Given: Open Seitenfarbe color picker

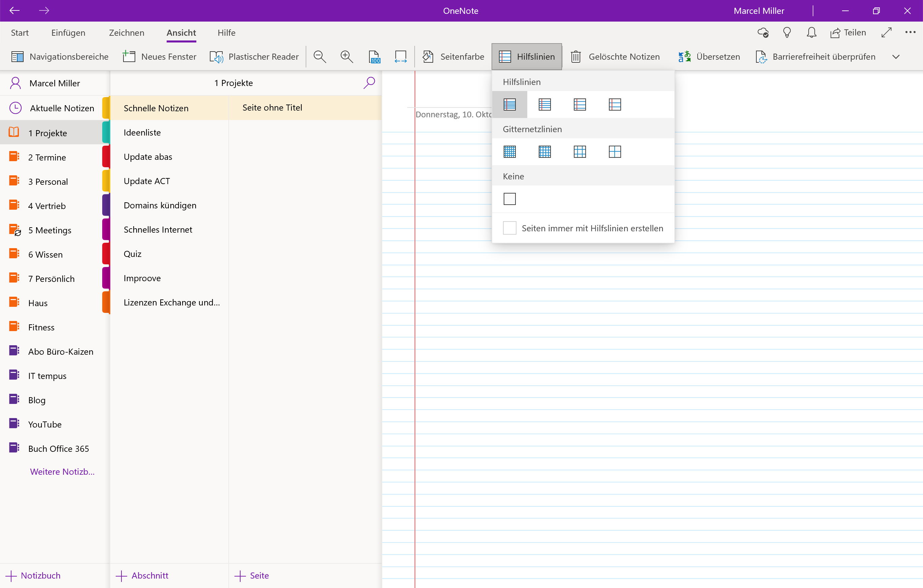Looking at the screenshot, I should 453,57.
